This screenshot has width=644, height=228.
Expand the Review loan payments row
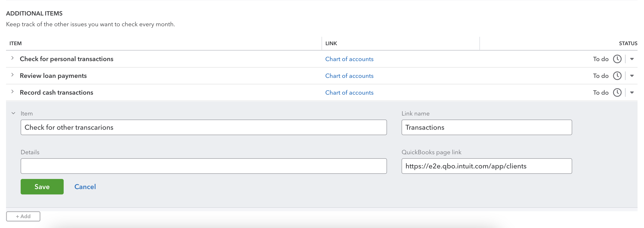(x=12, y=75)
